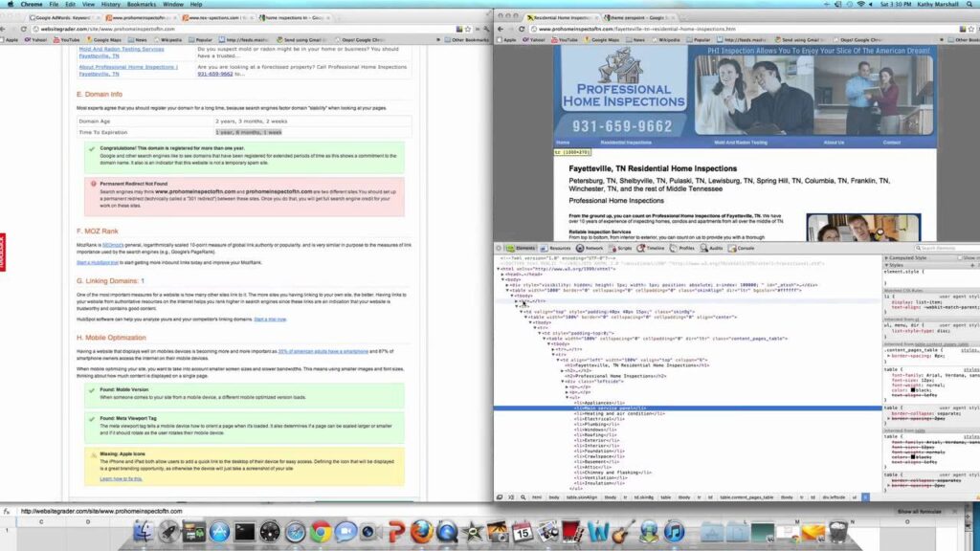Open the Scripts panel in DevTools
Viewport: 980px width, 551px height.
pos(620,248)
